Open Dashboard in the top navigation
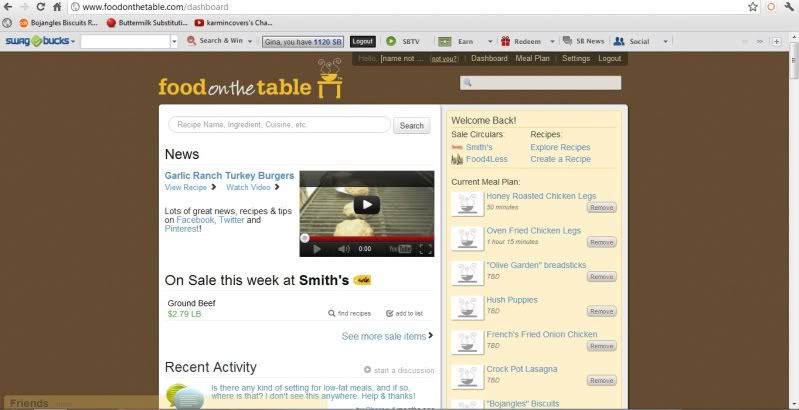799x410 pixels. [489, 59]
